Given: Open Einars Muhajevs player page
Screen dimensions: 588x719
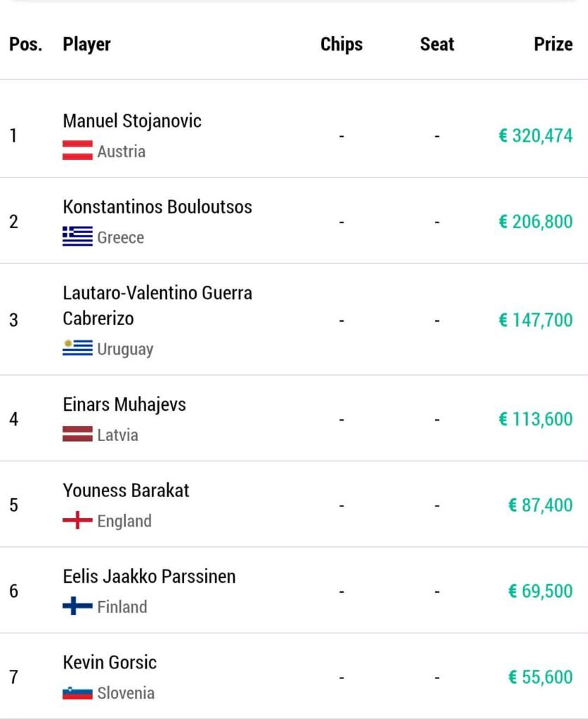Looking at the screenshot, I should (124, 404).
